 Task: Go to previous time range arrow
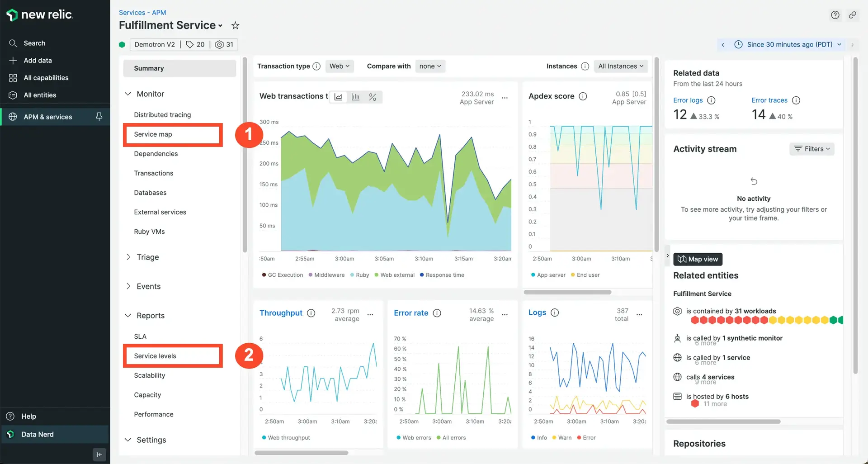point(723,44)
